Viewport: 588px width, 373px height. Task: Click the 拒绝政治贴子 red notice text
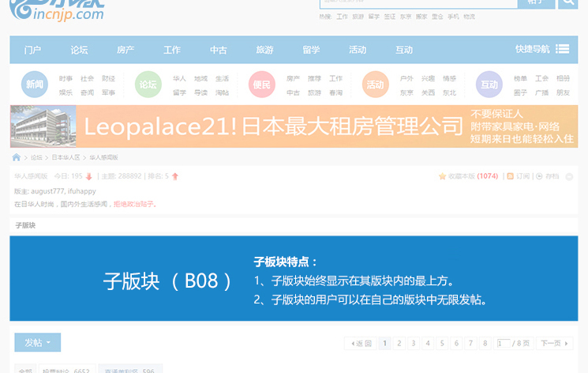[x=135, y=204]
